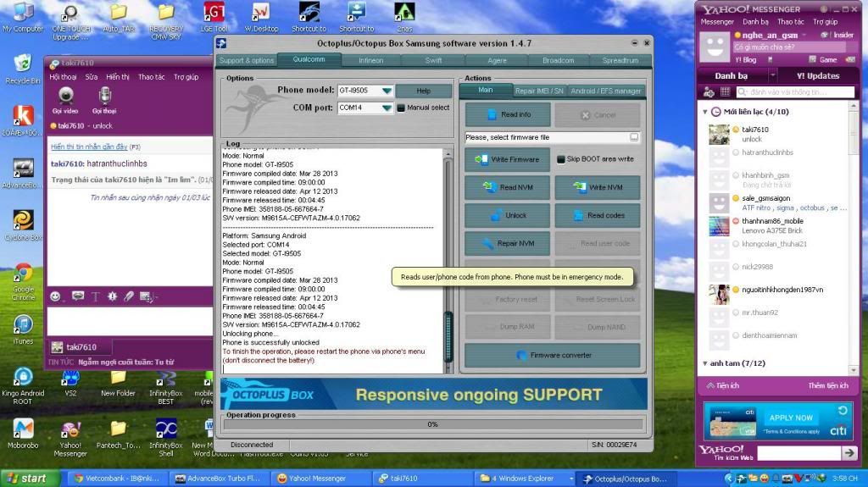Viewport: 868px width, 487px height.
Task: Browse for firmware file icon
Action: tap(634, 137)
